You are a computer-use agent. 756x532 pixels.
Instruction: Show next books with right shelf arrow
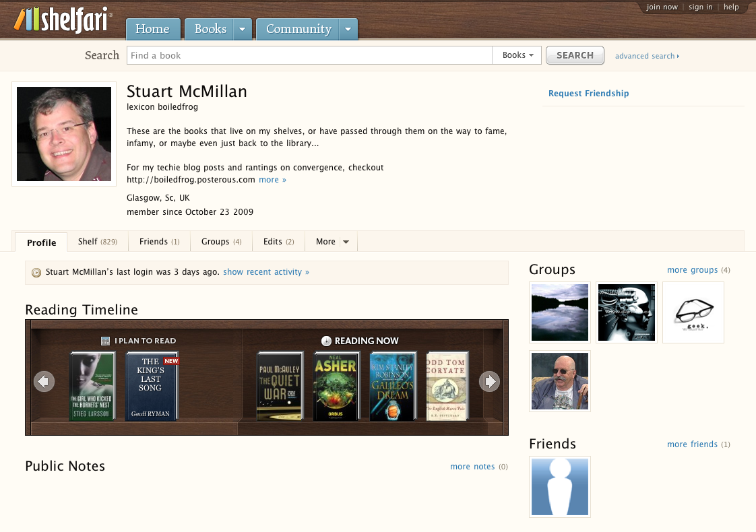[x=489, y=382]
